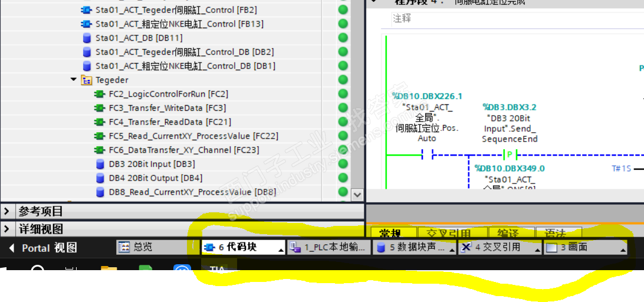Viewport: 644px width, 302px height.
Task: Open the 编译 inspector tab
Action: [511, 233]
